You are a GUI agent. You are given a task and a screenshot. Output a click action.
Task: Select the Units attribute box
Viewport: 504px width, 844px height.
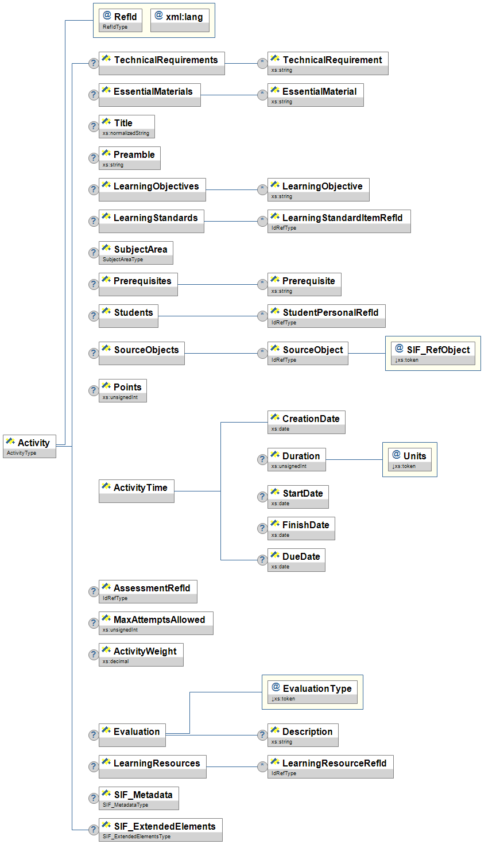(x=410, y=459)
